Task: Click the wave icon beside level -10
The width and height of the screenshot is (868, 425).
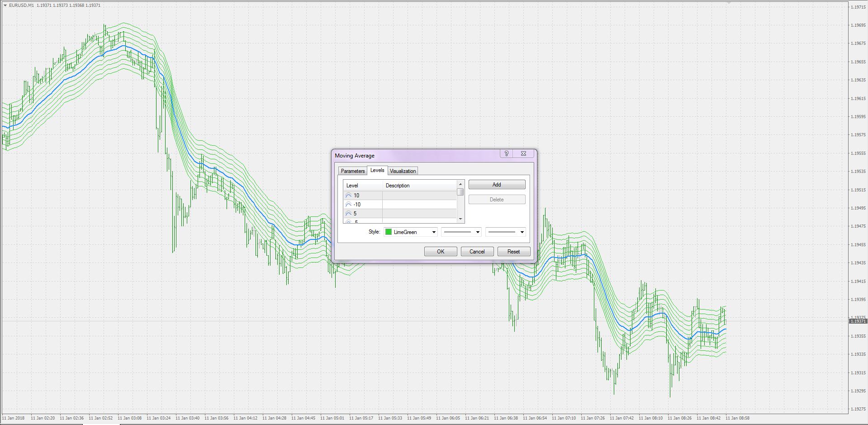Action: click(x=348, y=204)
